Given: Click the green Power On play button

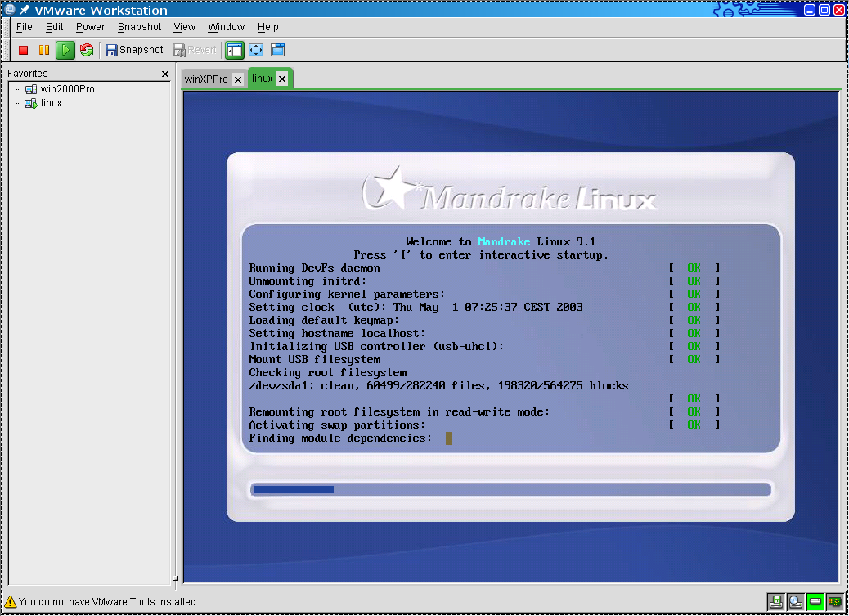Looking at the screenshot, I should 65,51.
